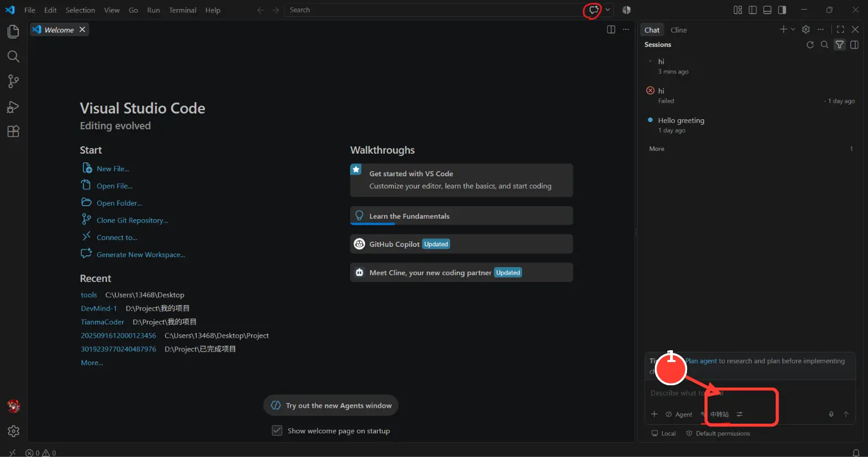This screenshot has height=457, width=868.
Task: Click the Go Back arrow in title bar
Action: point(261,10)
